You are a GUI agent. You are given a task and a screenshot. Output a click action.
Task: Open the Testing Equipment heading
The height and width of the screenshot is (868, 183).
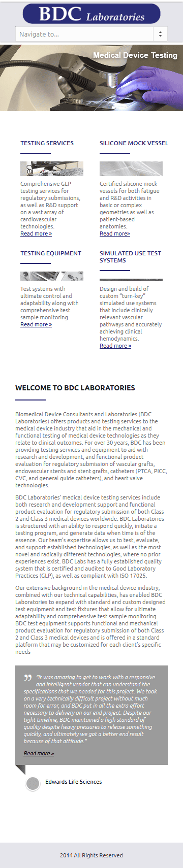pyautogui.click(x=51, y=253)
